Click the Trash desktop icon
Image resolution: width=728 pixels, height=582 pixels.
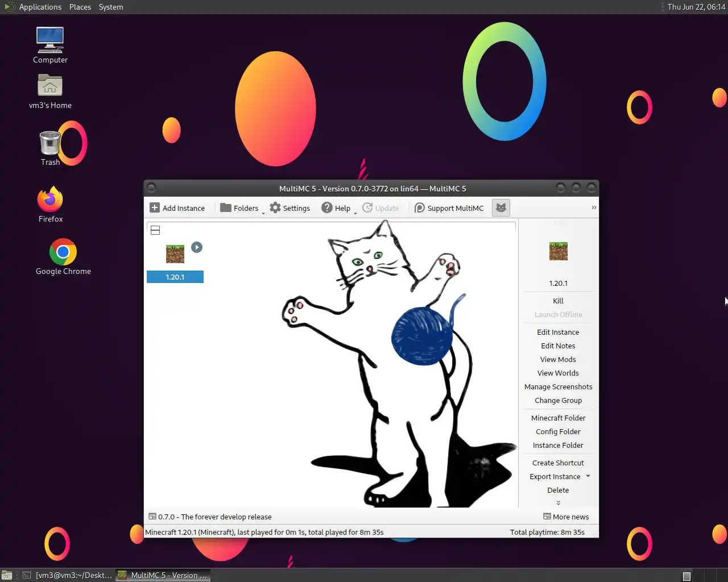[50, 143]
